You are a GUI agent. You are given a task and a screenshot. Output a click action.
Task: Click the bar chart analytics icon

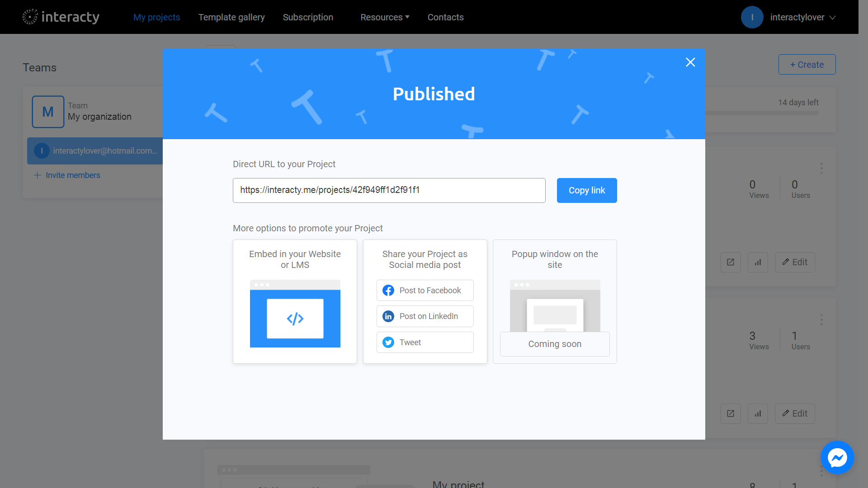tap(758, 262)
